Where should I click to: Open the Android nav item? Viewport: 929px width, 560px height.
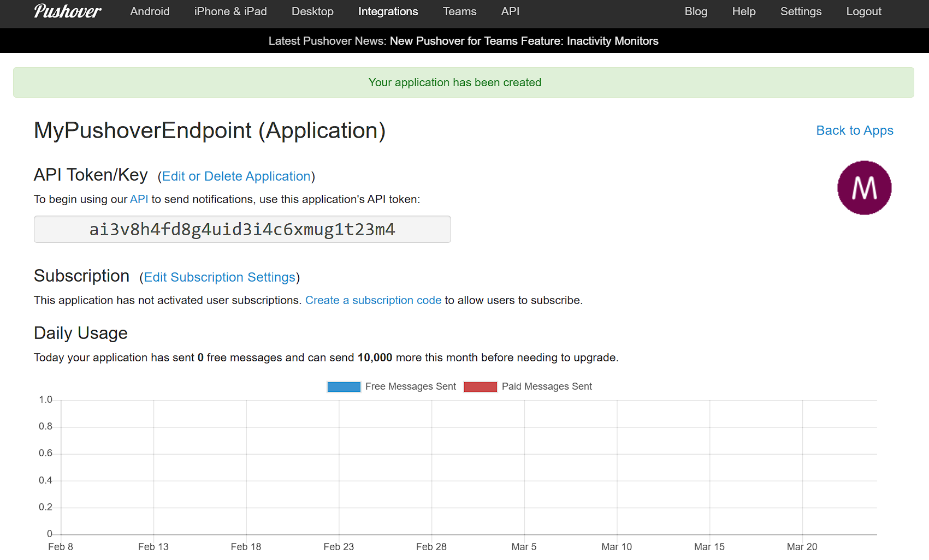click(150, 11)
